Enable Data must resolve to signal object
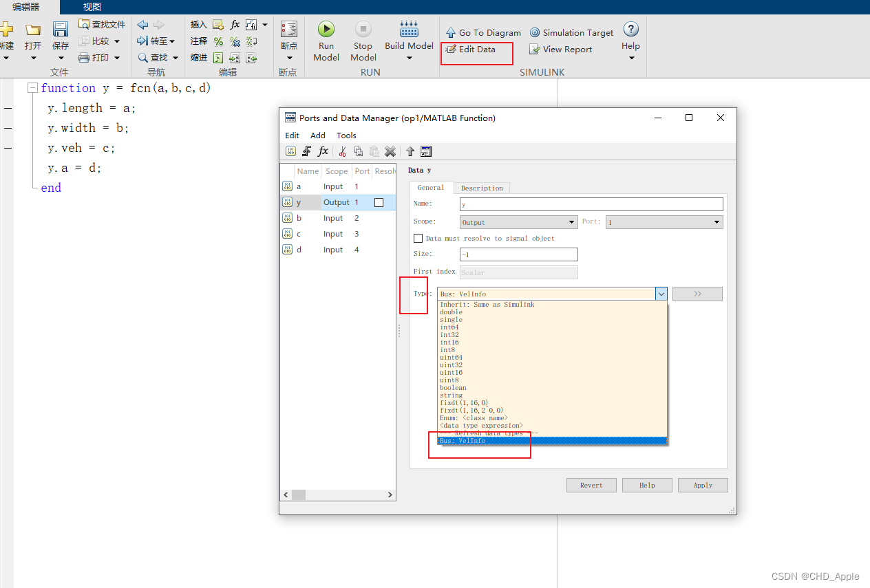870x588 pixels. point(418,238)
